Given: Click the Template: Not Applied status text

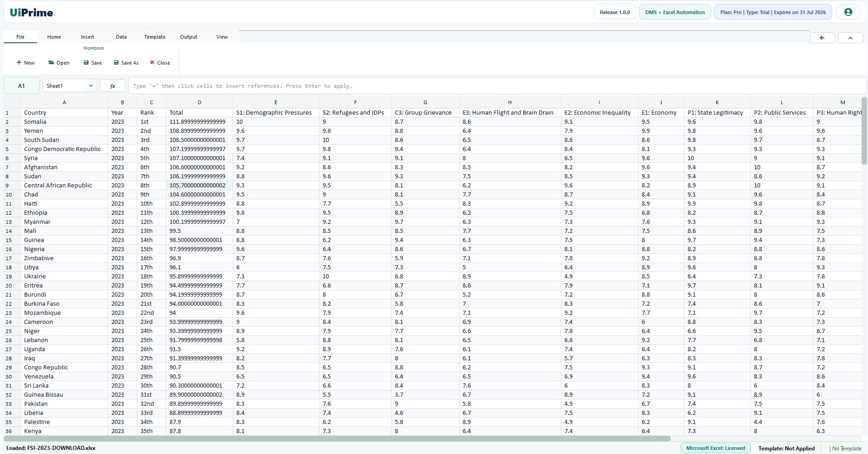Looking at the screenshot, I should [x=786, y=448].
